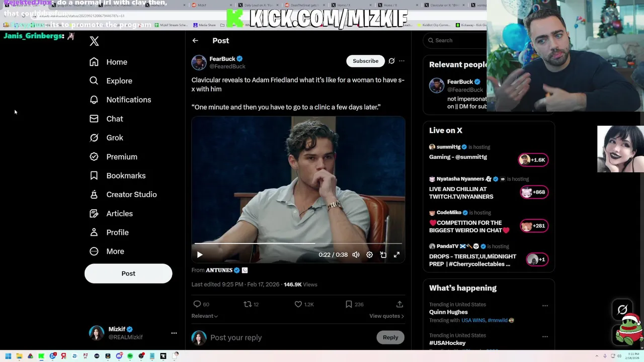
Task: Go back with the arrow beside Post
Action: pyautogui.click(x=195, y=41)
